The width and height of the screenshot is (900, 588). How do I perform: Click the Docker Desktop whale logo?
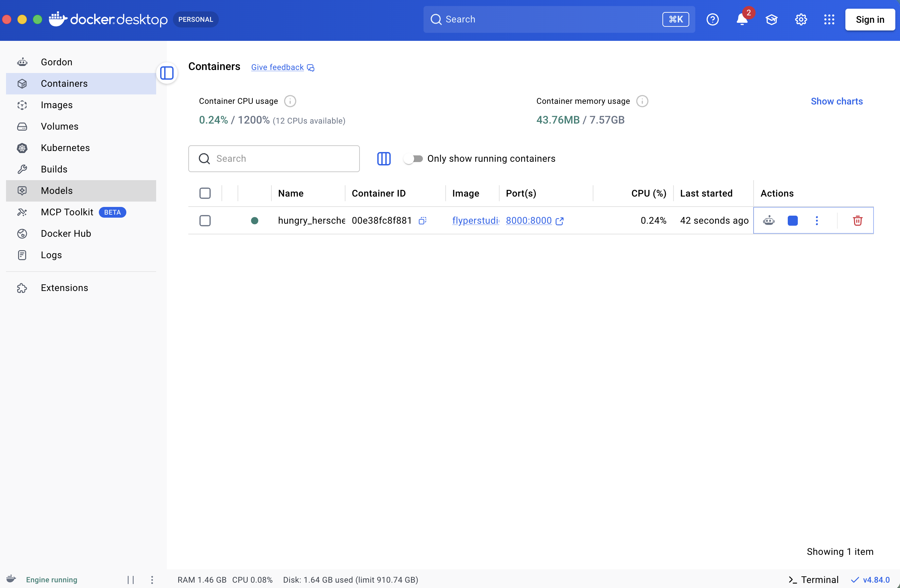click(58, 19)
